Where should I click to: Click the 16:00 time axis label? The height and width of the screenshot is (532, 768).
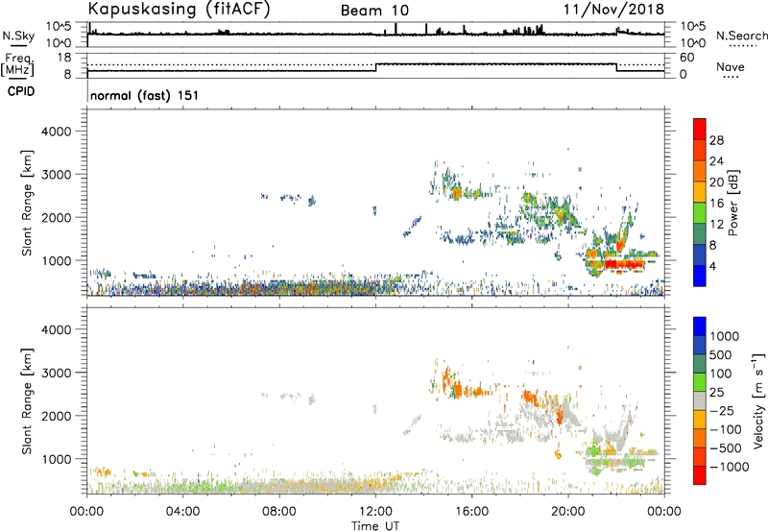[x=471, y=512]
